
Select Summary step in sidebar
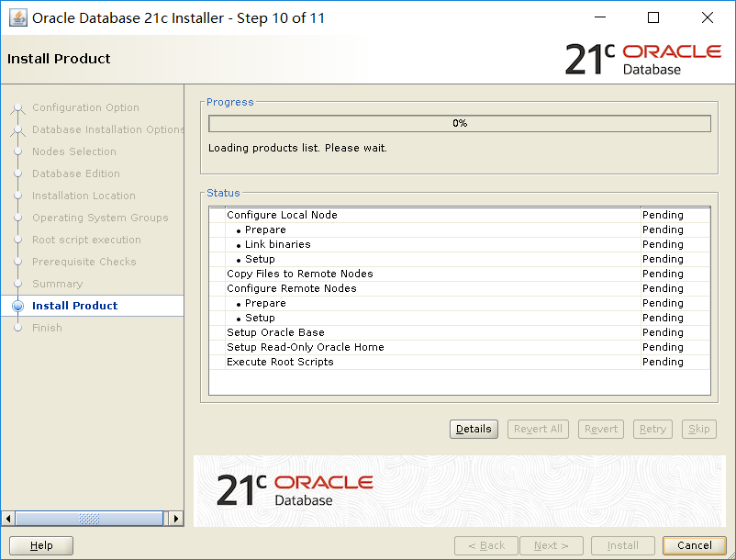coord(57,284)
